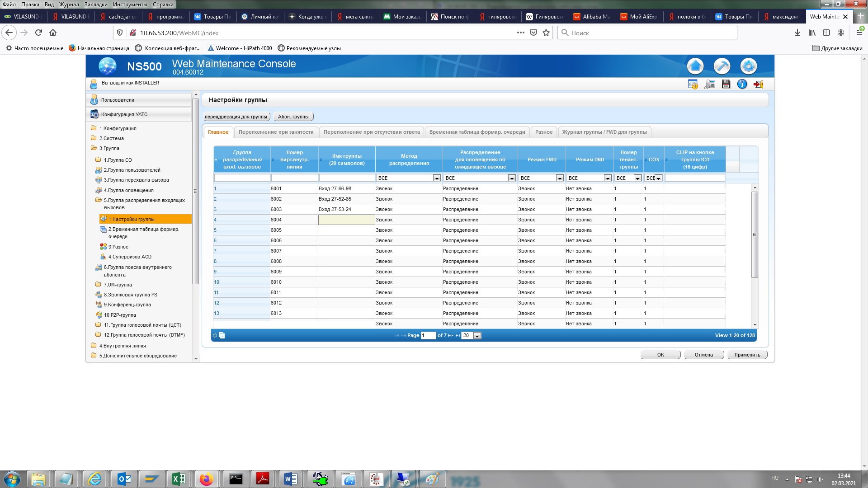The width and height of the screenshot is (868, 488).
Task: Reload the Firefox page
Action: point(38,33)
